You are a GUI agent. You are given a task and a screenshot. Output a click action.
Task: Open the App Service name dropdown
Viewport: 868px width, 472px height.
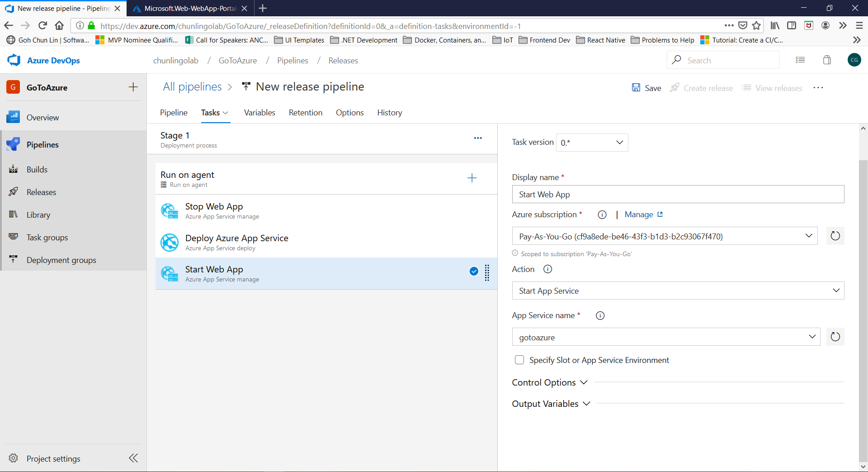click(666, 337)
